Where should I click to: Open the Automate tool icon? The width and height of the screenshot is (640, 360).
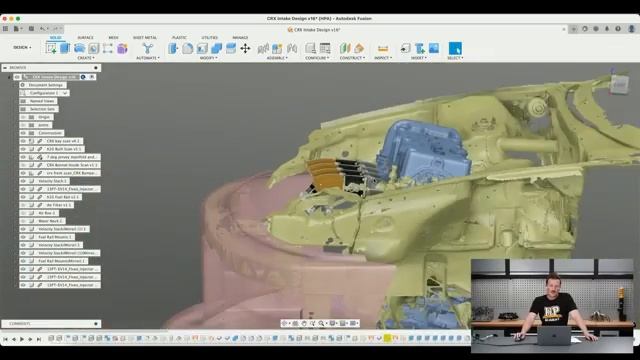pyautogui.click(x=148, y=49)
